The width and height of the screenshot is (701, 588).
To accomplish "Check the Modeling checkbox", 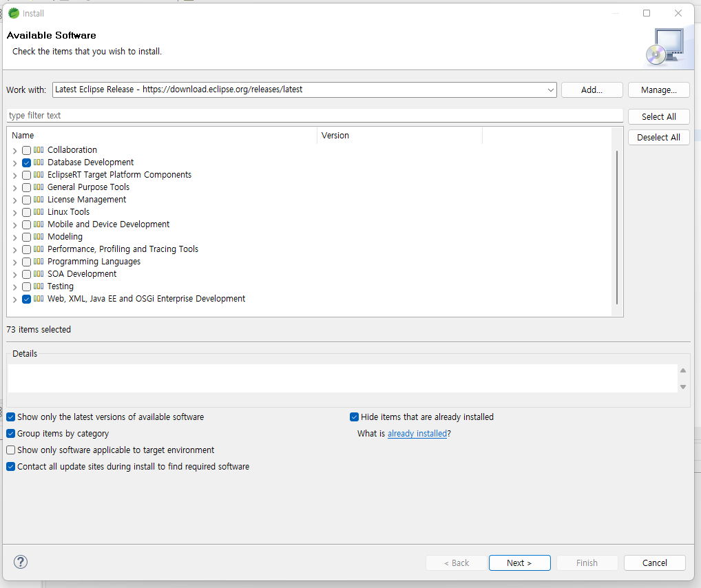I will (26, 237).
